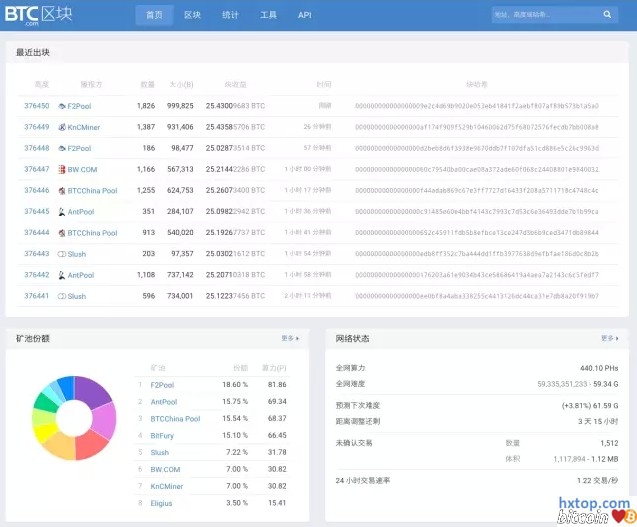Click block hash of block 376448
637x527 pixels.
tap(476, 148)
